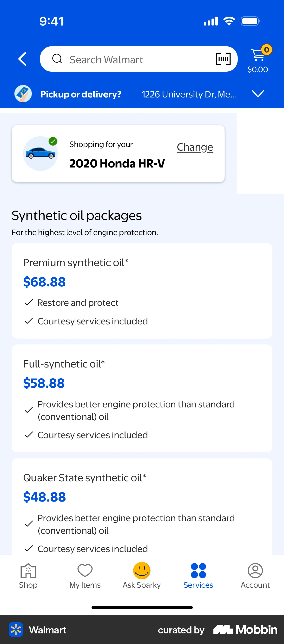The width and height of the screenshot is (284, 644).
Task: Pick the Quaker State synthetic oil package
Action: [x=142, y=508]
